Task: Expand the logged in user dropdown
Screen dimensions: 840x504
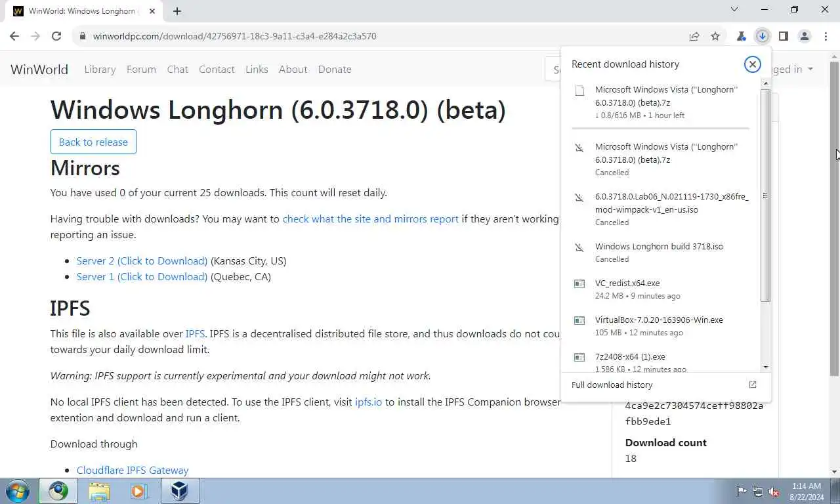Action: [x=793, y=69]
